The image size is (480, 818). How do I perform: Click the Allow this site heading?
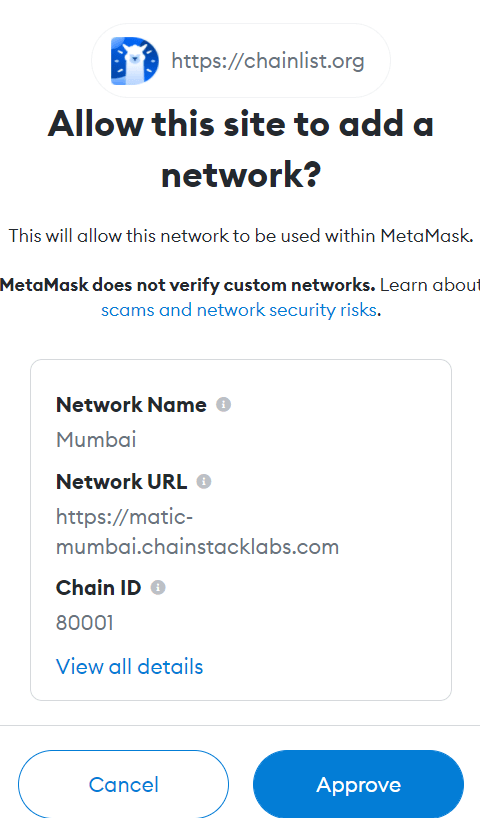coord(241,149)
